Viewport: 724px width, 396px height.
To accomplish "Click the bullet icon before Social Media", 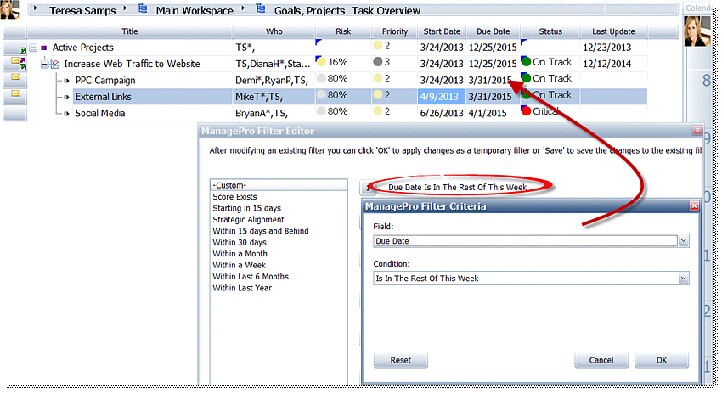I will click(67, 113).
